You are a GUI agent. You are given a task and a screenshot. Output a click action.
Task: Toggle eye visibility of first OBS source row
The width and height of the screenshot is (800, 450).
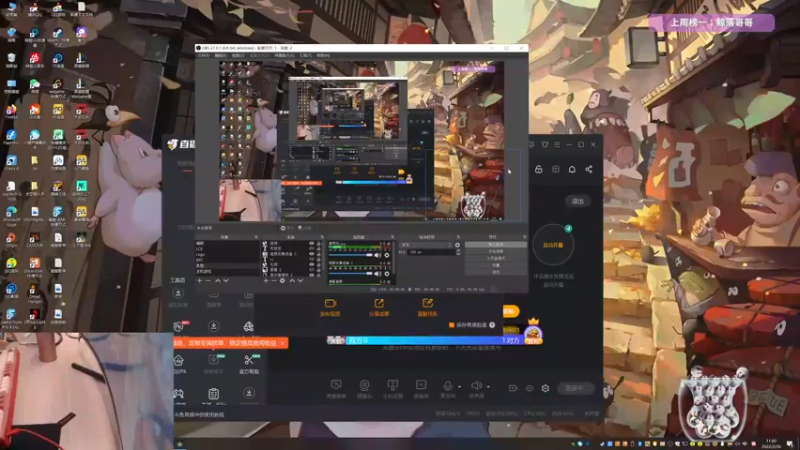(311, 243)
